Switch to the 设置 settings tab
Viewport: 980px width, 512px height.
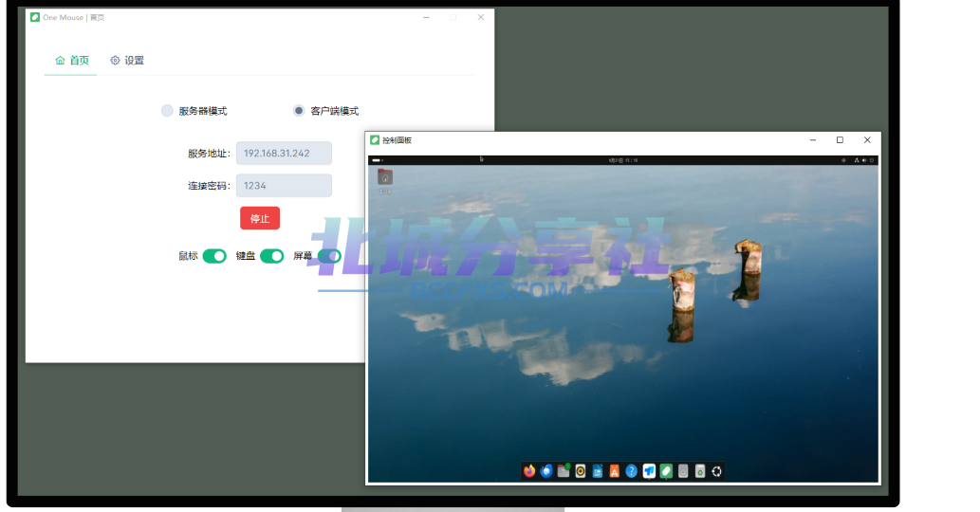[x=127, y=61]
